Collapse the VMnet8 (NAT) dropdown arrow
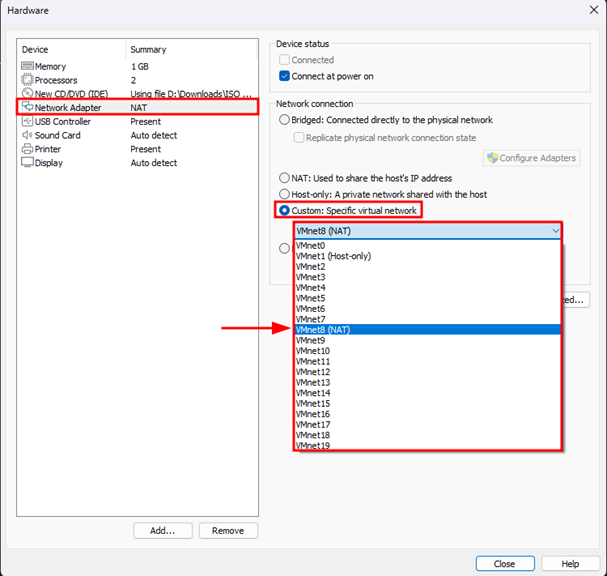Image resolution: width=607 pixels, height=576 pixels. [556, 231]
